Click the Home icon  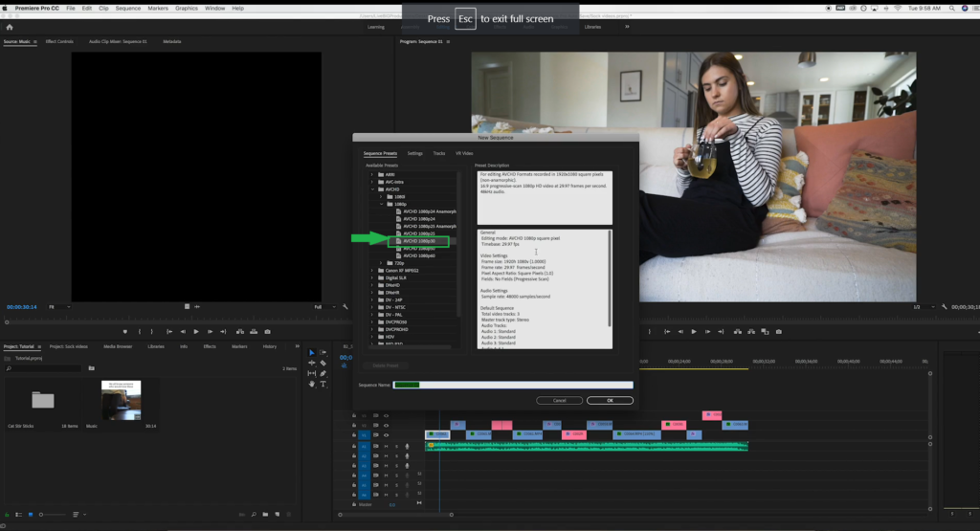click(x=10, y=27)
